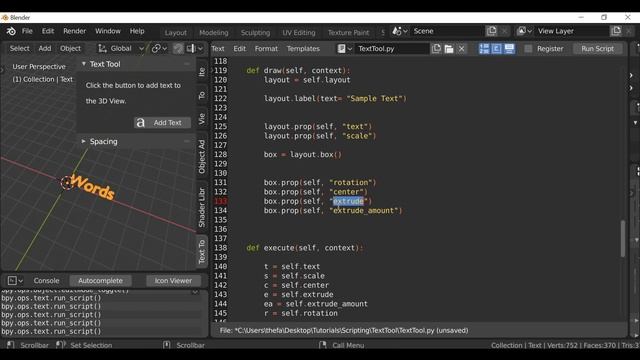The image size is (640, 360).
Task: Open the Render menu
Action: (74, 31)
